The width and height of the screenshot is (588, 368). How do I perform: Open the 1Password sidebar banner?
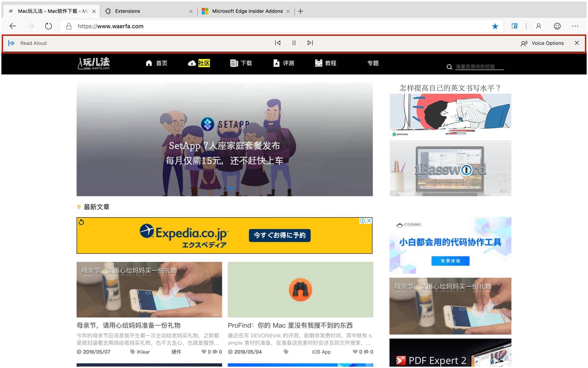[x=450, y=168]
